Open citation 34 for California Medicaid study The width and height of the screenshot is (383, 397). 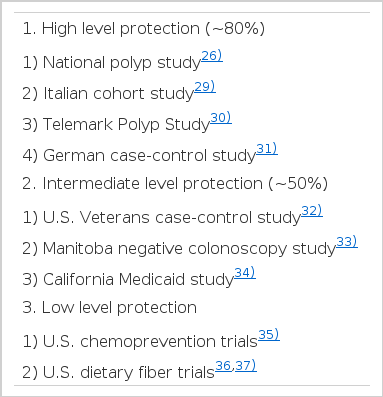pos(245,273)
